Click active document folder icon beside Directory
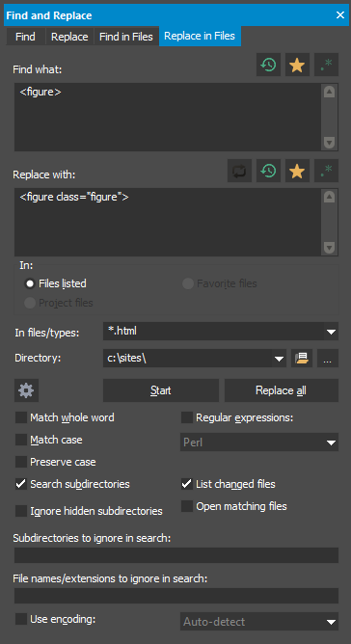The image size is (351, 644). [x=302, y=358]
